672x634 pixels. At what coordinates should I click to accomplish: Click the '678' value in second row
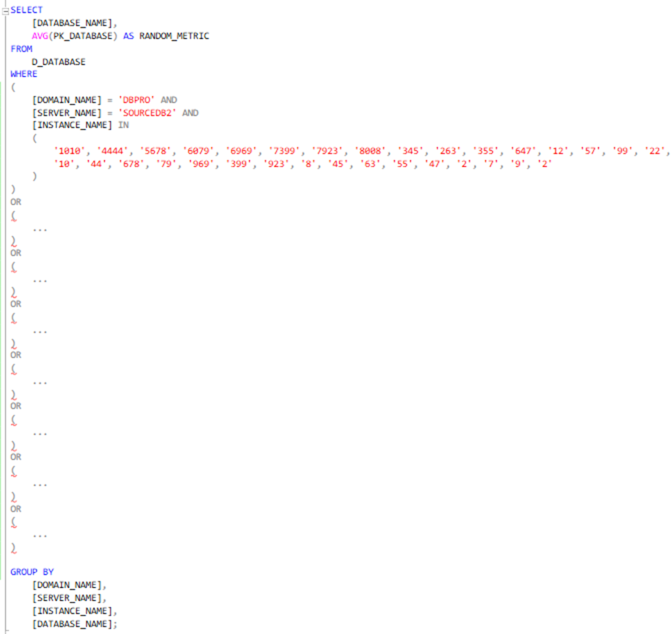[131, 164]
